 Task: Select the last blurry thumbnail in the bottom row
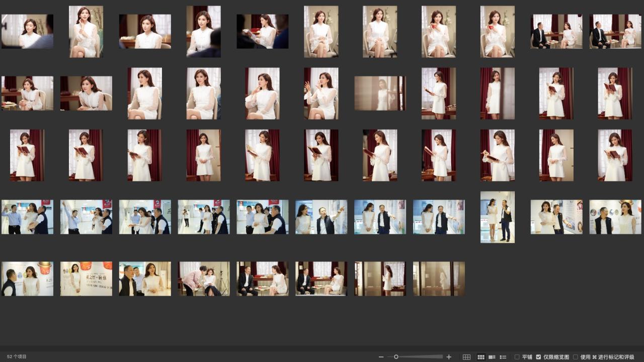click(439, 279)
